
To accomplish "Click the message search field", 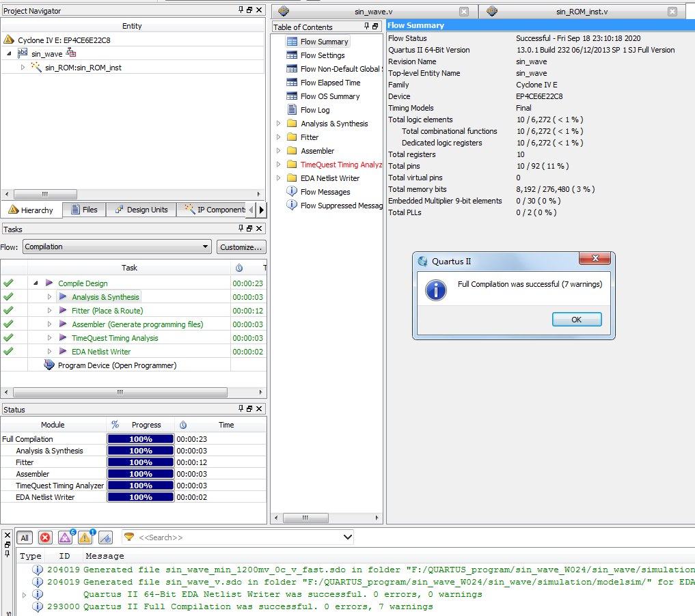I will tap(239, 537).
